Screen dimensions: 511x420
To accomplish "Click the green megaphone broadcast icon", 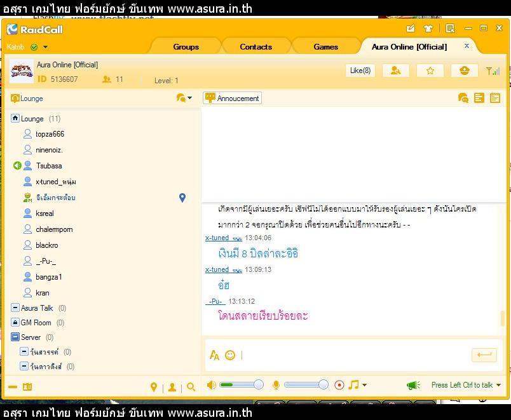I will click(414, 385).
